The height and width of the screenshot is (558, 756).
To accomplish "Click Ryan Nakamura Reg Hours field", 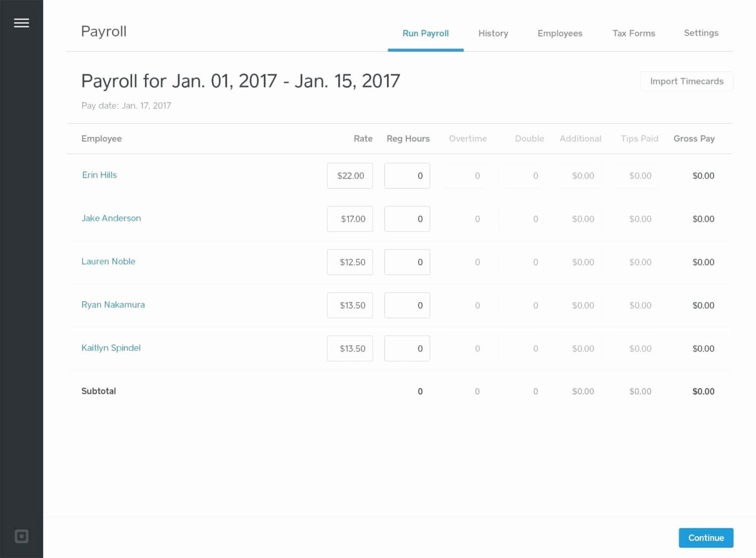I will [x=407, y=305].
